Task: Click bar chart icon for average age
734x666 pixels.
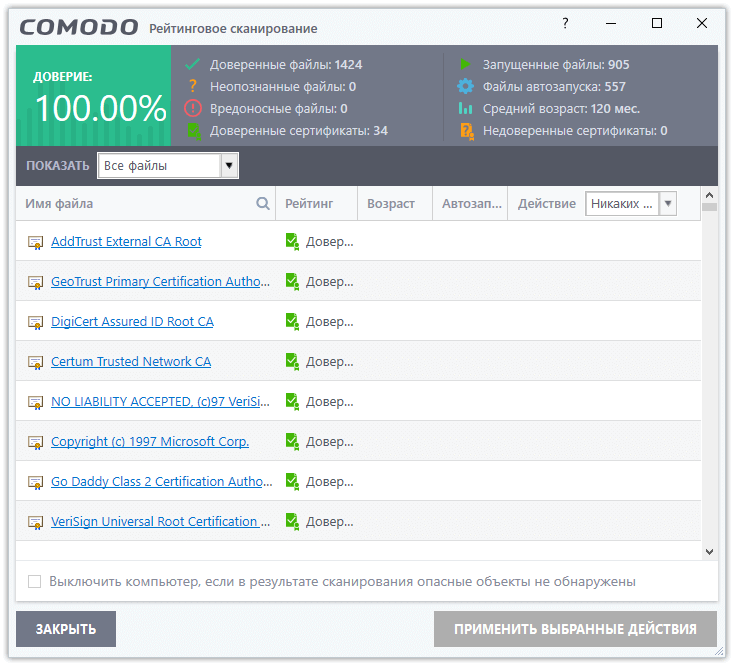Action: coord(465,108)
